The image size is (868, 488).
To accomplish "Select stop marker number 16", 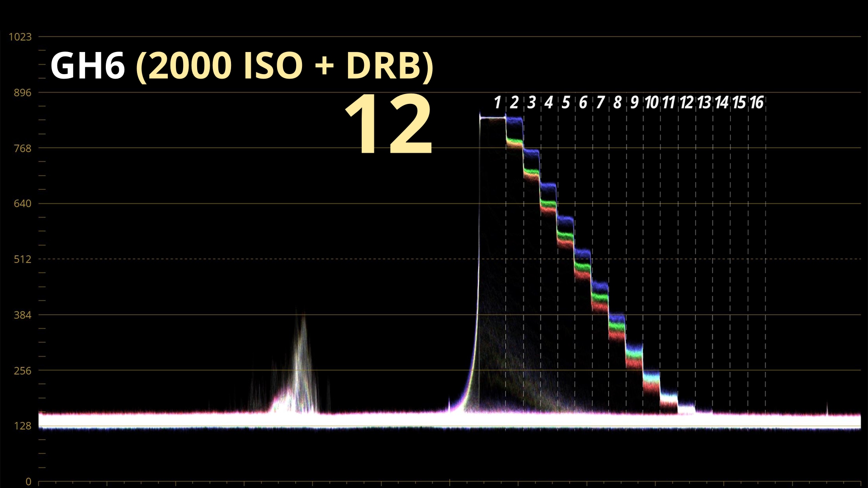I will click(756, 103).
